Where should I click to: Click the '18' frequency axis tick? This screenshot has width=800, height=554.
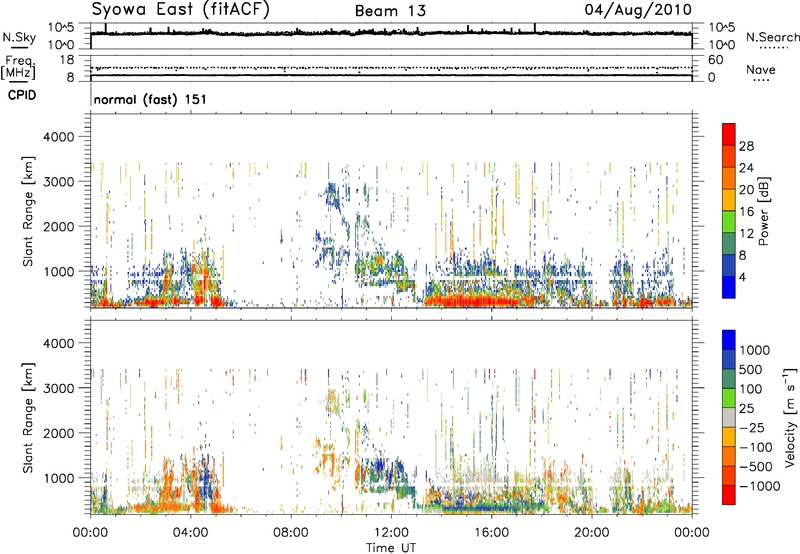tap(67, 60)
